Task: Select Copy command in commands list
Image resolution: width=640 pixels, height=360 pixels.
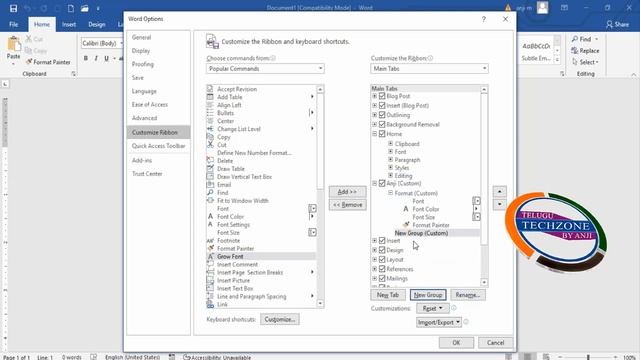Action: coord(261,137)
